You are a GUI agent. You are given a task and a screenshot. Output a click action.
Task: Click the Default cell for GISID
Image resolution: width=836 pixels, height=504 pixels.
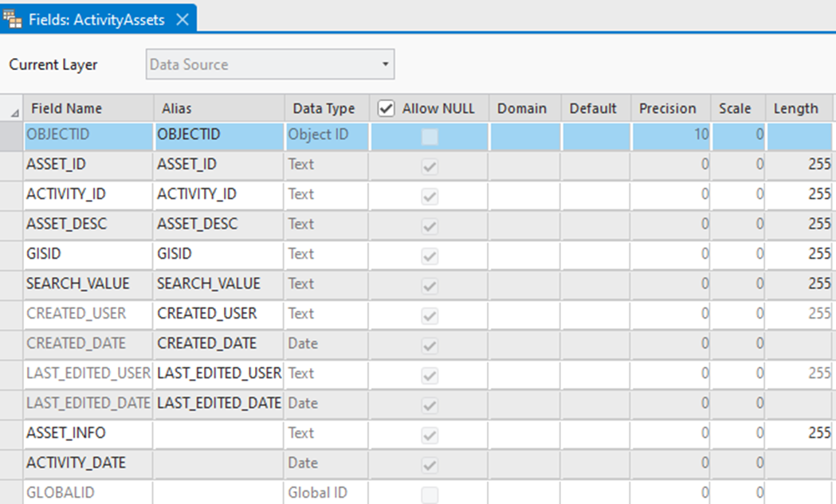pyautogui.click(x=596, y=256)
